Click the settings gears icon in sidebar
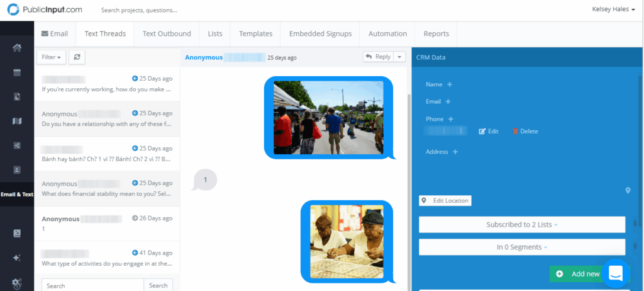The width and height of the screenshot is (644, 291). (x=17, y=283)
